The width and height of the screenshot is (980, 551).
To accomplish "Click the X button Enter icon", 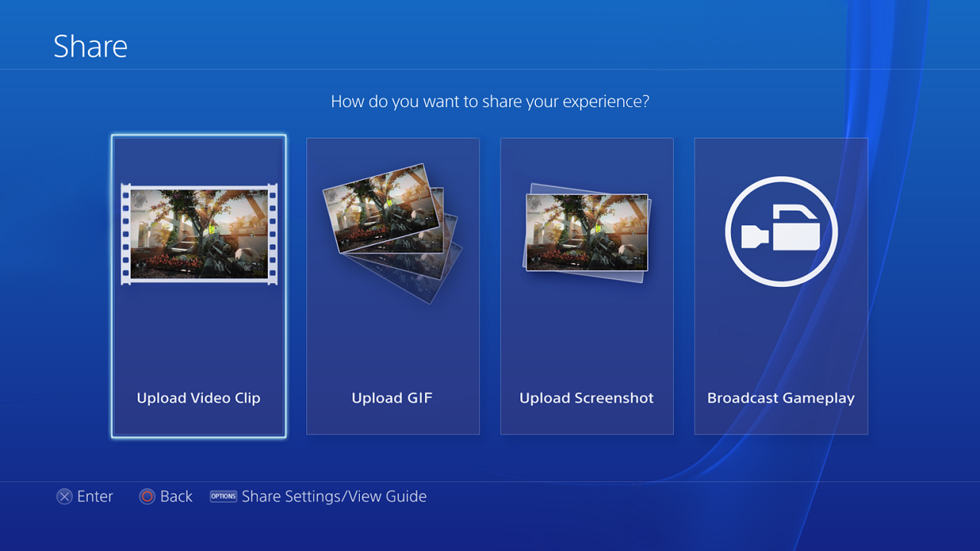I will (x=64, y=497).
